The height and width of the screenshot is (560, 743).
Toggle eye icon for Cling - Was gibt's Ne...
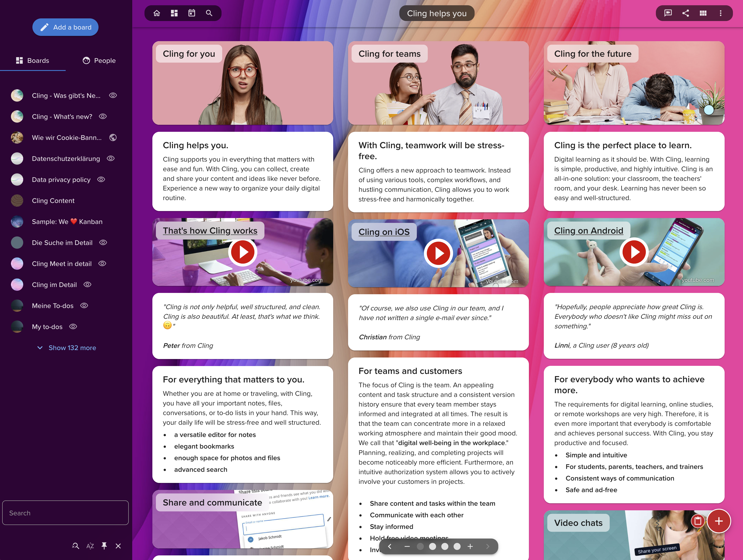pyautogui.click(x=113, y=95)
